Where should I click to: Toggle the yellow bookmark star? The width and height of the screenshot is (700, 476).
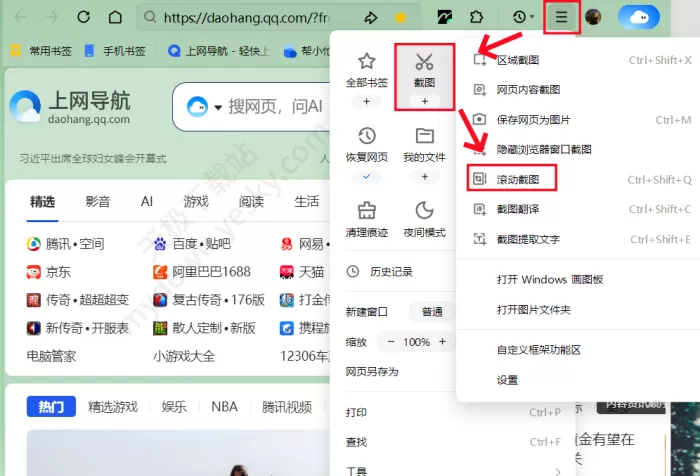click(x=400, y=17)
